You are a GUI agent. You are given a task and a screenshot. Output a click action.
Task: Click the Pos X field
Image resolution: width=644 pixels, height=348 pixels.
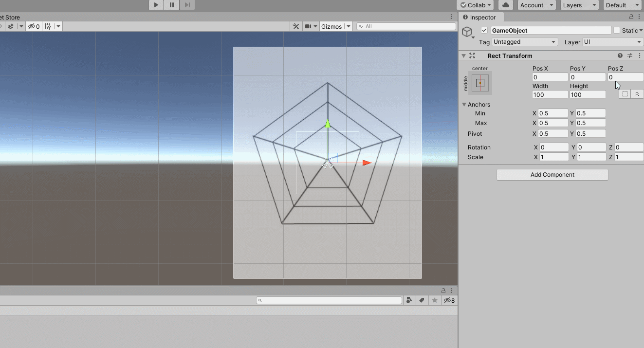click(550, 77)
